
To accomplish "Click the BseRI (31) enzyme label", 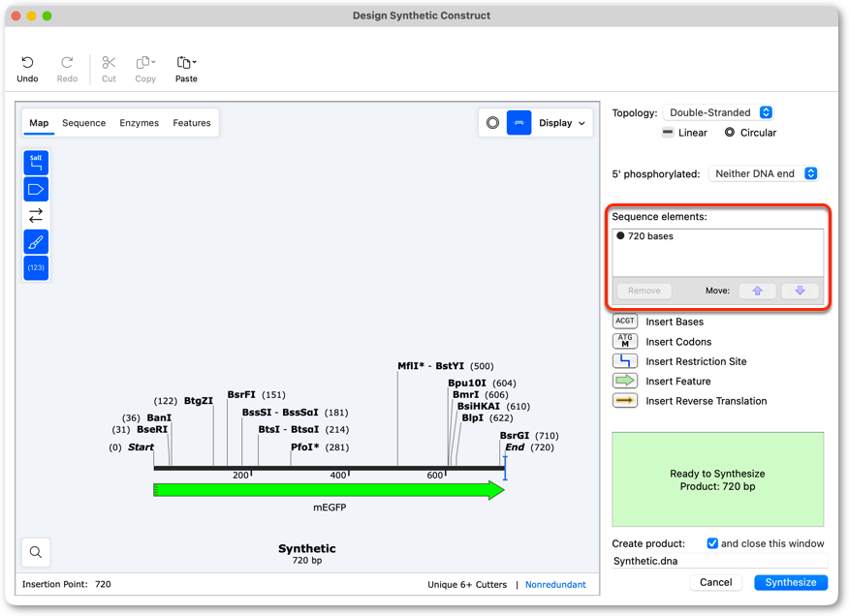I will tap(140, 429).
